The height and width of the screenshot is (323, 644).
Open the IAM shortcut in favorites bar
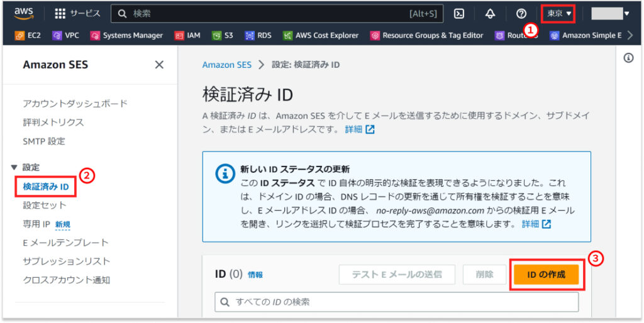pyautogui.click(x=187, y=35)
